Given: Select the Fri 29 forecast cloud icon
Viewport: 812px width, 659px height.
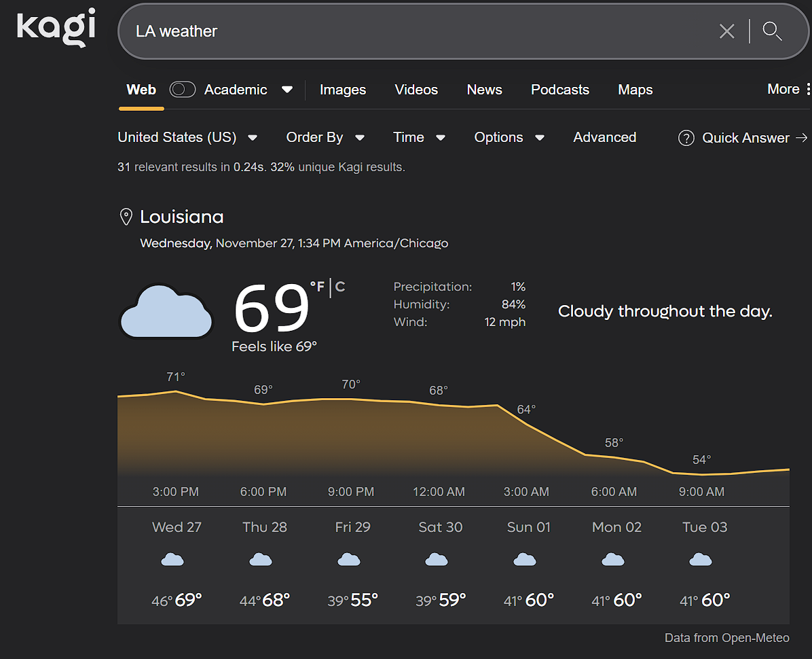Looking at the screenshot, I should coord(349,560).
